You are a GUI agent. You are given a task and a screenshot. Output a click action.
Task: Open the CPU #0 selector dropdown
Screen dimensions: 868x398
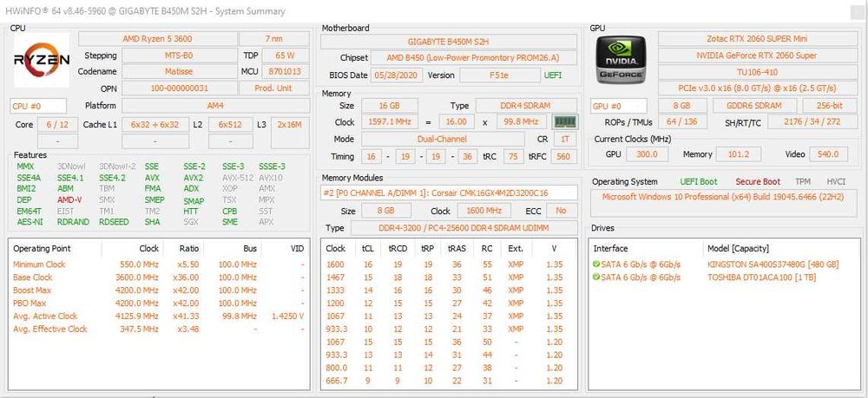pyautogui.click(x=38, y=106)
